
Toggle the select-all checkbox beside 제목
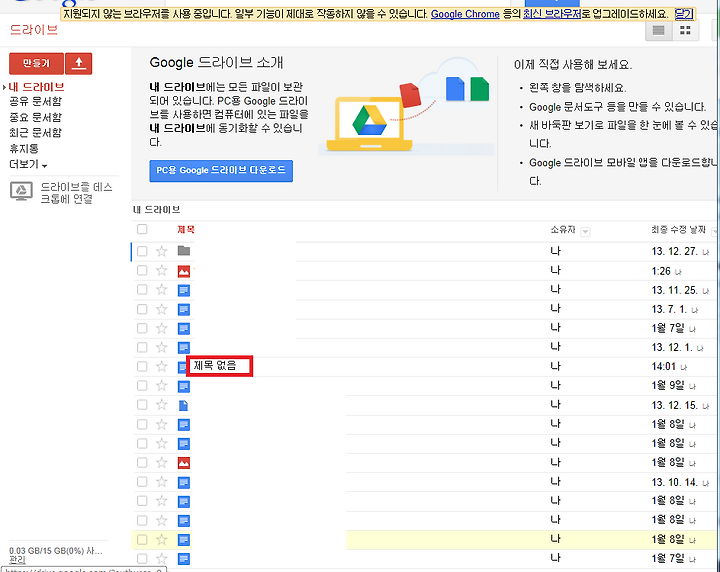point(142,229)
